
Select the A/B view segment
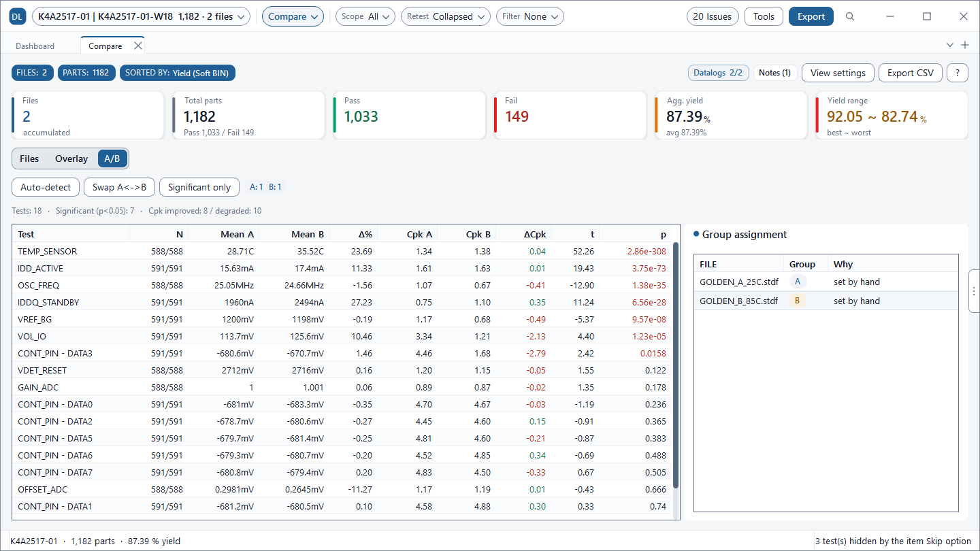click(x=112, y=158)
